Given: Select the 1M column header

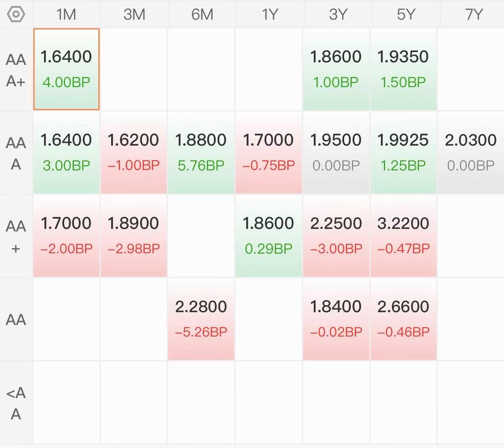Looking at the screenshot, I should pos(66,15).
